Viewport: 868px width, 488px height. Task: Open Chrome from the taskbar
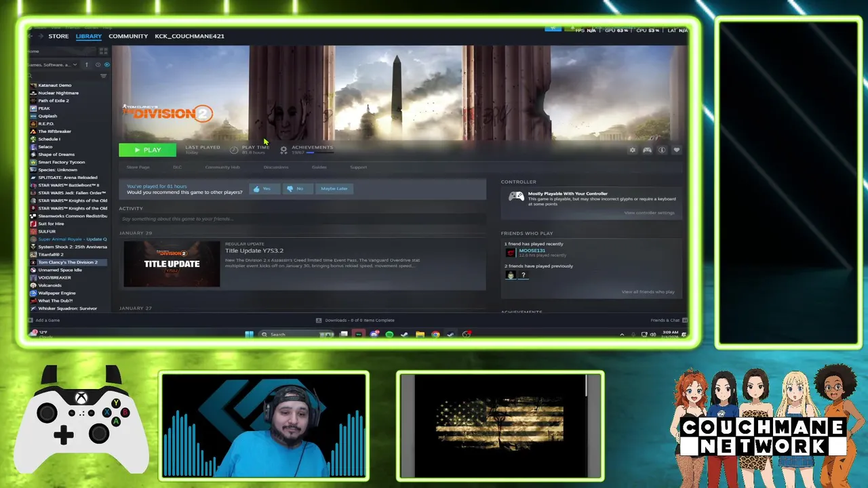[435, 334]
